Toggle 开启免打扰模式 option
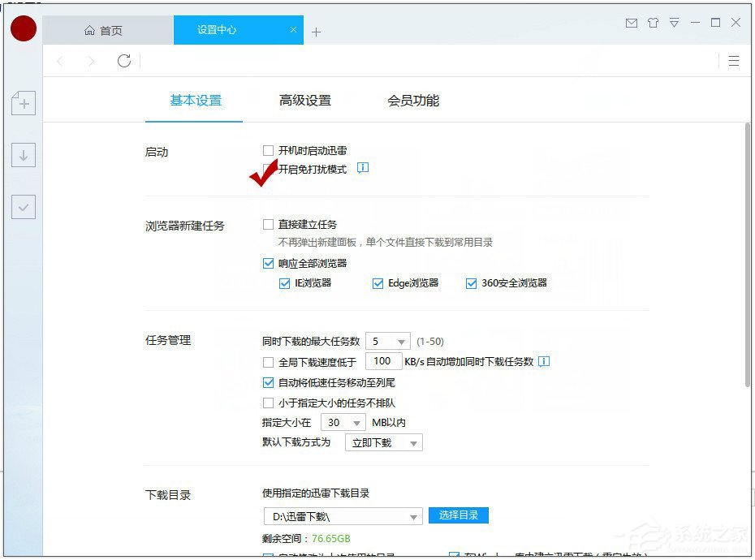The image size is (755, 560). tap(268, 170)
